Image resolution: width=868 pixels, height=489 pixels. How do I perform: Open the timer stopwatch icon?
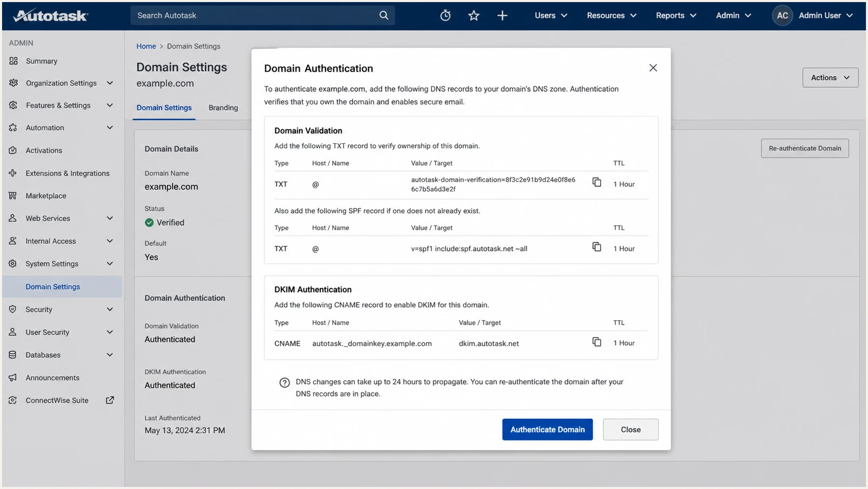[x=445, y=16]
